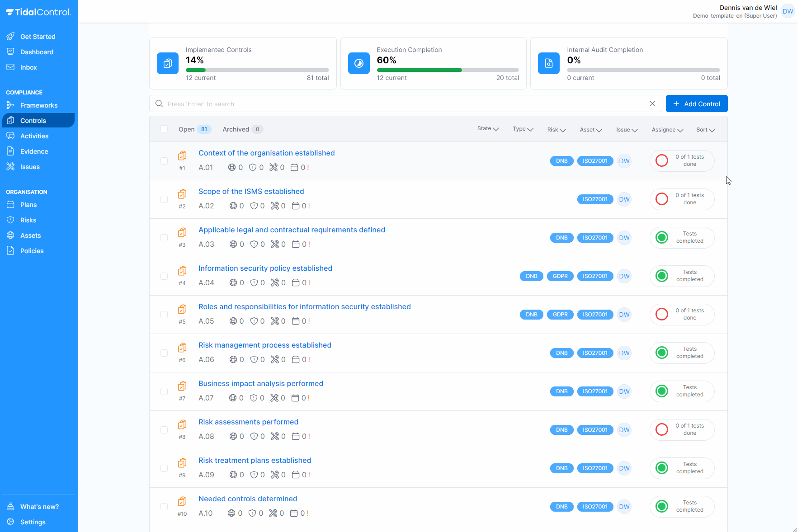Select Frameworks in the Compliance sidebar
The width and height of the screenshot is (797, 532).
39,105
